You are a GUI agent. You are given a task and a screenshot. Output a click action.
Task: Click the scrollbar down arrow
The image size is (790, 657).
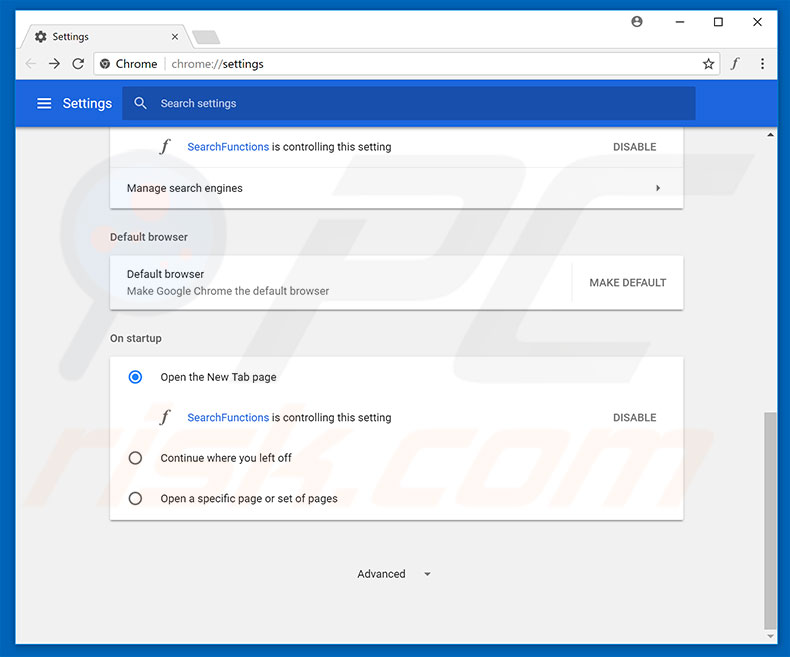coord(770,636)
